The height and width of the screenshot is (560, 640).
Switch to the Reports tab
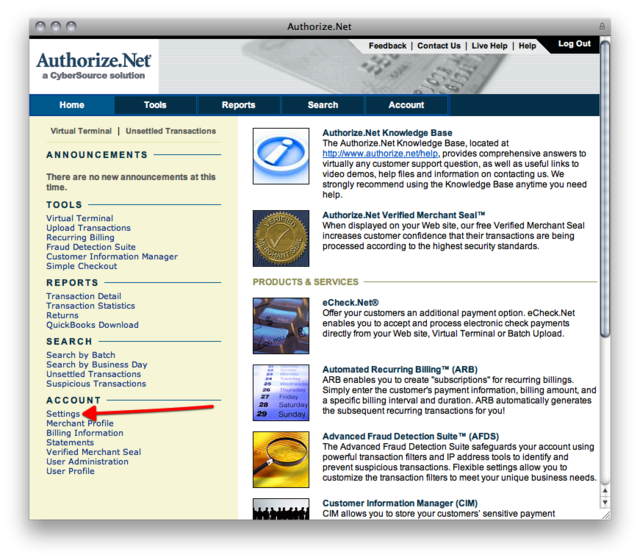pos(239,105)
